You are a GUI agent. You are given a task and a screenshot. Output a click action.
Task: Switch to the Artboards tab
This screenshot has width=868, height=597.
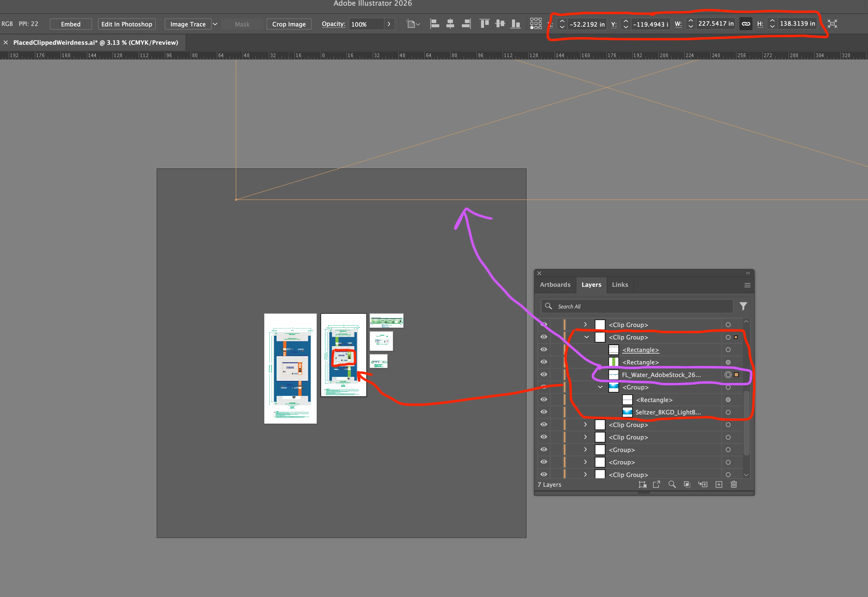(555, 285)
